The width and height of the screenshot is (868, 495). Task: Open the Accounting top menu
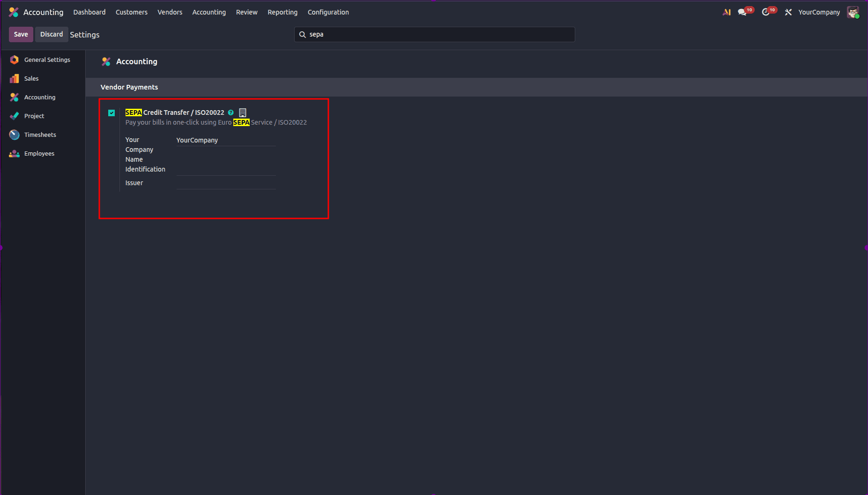209,12
